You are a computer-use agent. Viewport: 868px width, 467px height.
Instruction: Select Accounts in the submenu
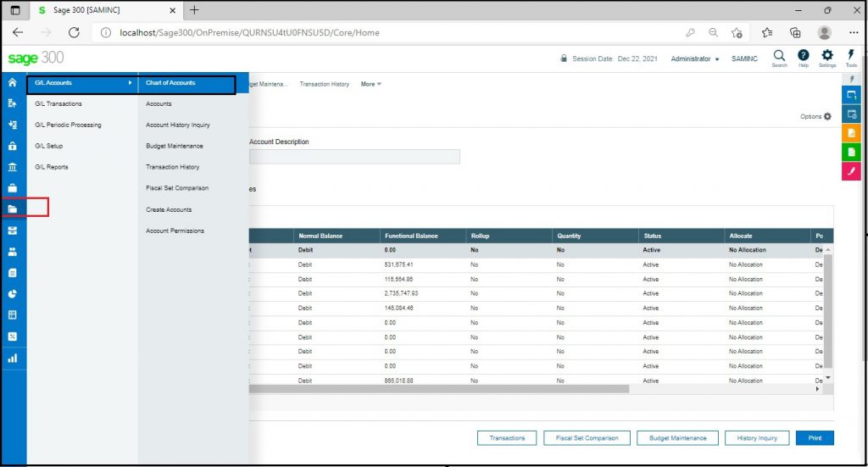(x=159, y=103)
